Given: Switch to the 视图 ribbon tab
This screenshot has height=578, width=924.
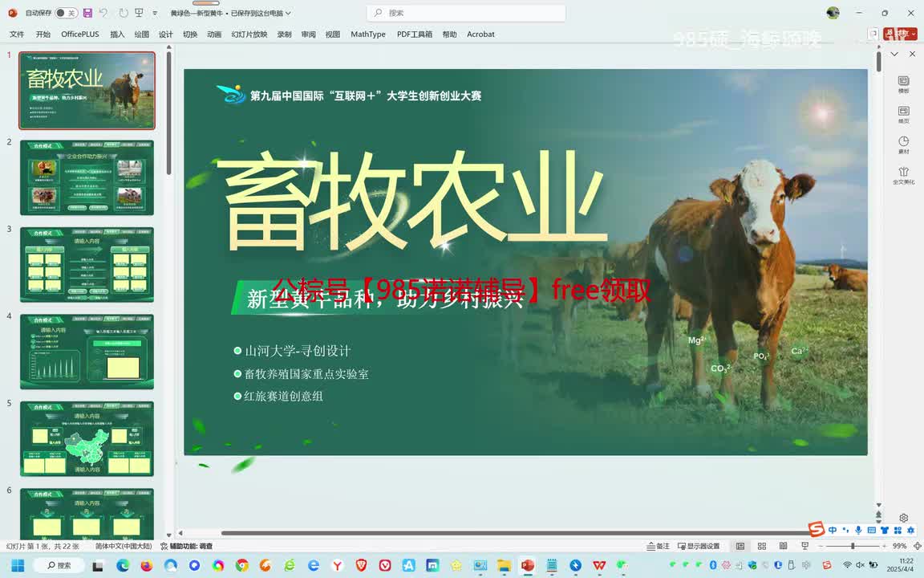Looking at the screenshot, I should point(332,35).
